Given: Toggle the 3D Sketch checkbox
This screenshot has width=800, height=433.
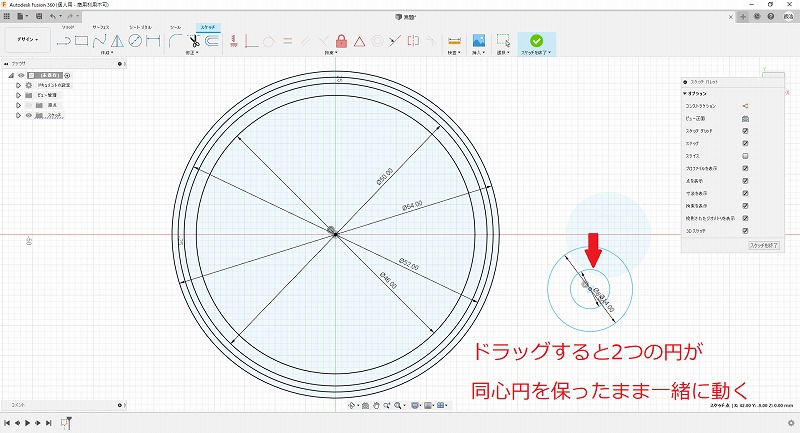Looking at the screenshot, I should 745,231.
